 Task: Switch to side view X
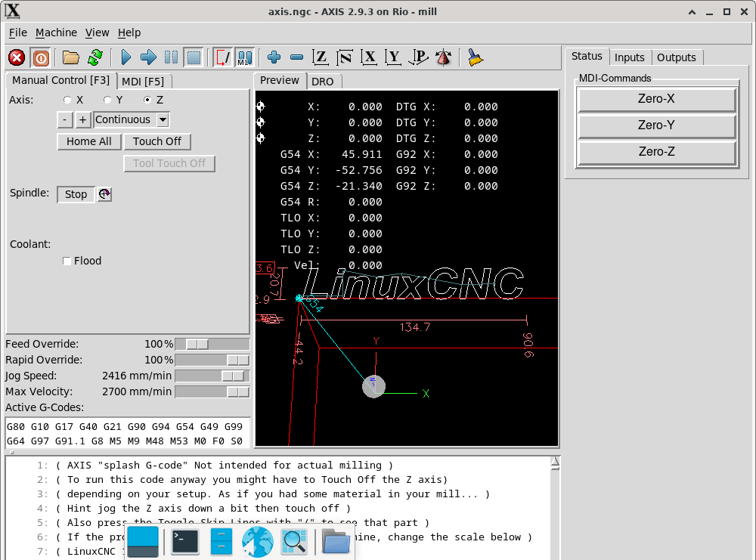point(370,58)
